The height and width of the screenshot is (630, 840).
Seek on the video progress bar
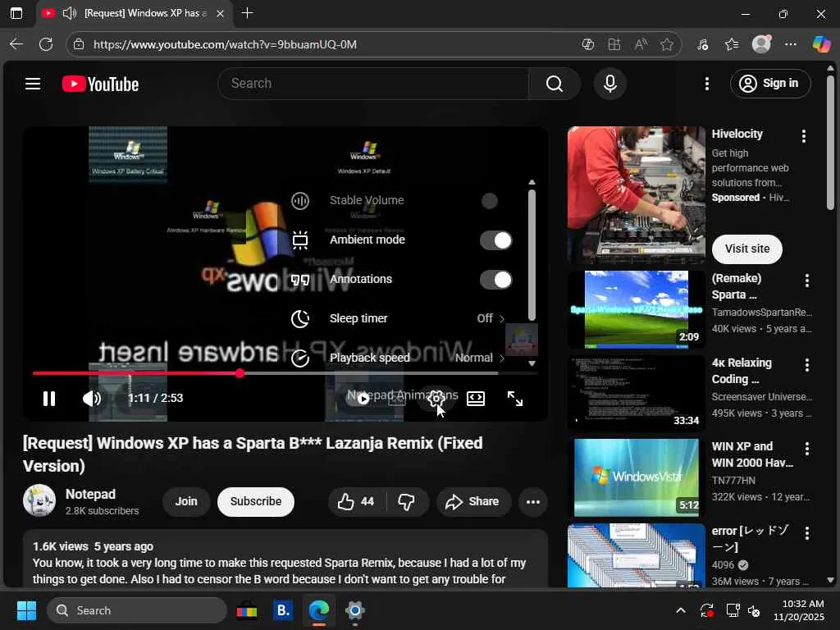coord(285,373)
